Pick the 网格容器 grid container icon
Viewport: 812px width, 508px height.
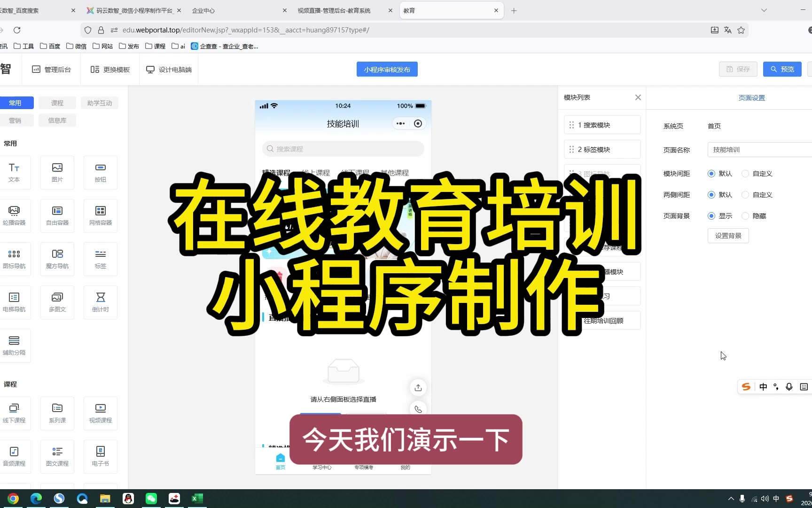coord(101,215)
